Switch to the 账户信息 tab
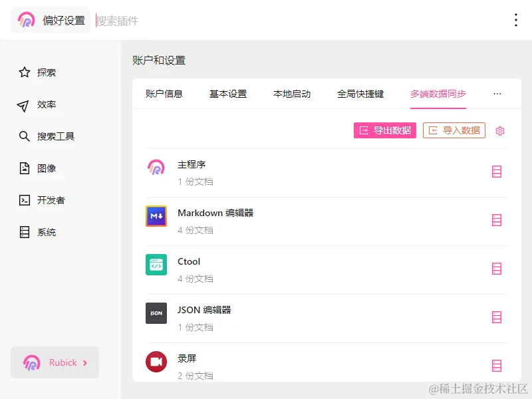 pyautogui.click(x=164, y=94)
